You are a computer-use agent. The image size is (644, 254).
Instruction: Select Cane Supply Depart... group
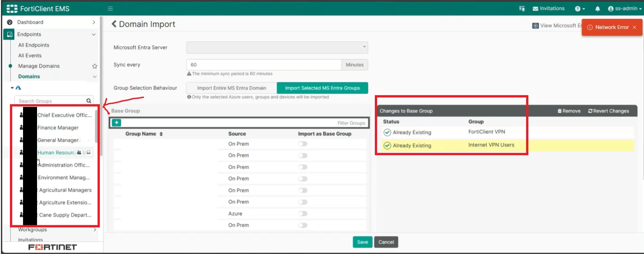65,215
